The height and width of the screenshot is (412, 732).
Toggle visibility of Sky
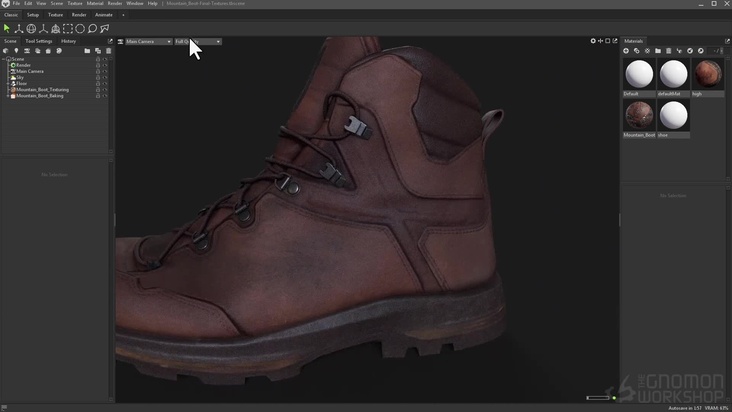[x=105, y=77]
